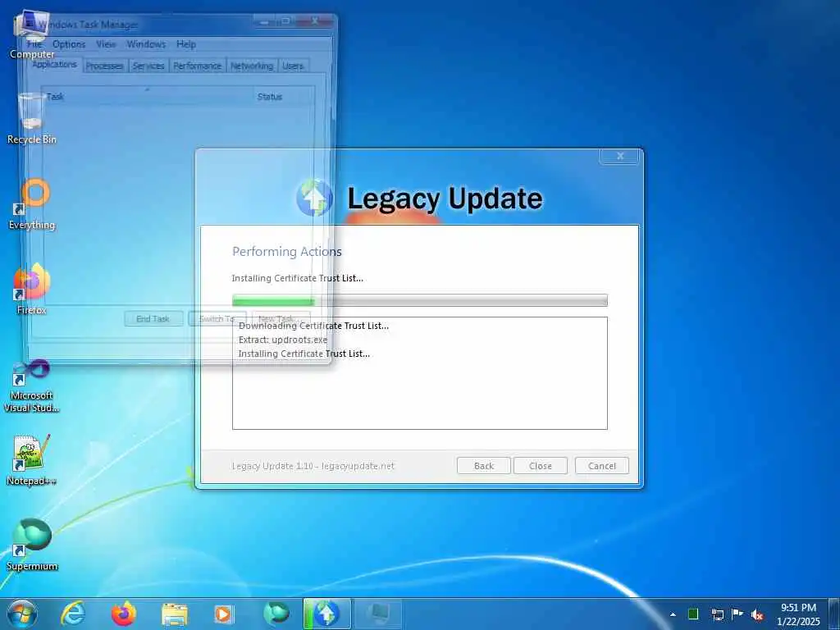The height and width of the screenshot is (630, 840).
Task: Open the network tray icon
Action: pyautogui.click(x=717, y=614)
